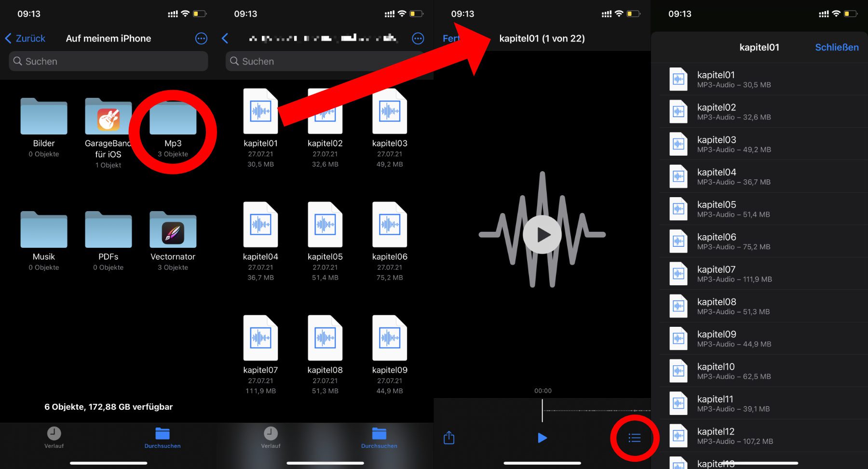Viewport: 868px width, 469px height.
Task: Select kapitel03 (49,2 MB) in the list
Action: click(764, 144)
